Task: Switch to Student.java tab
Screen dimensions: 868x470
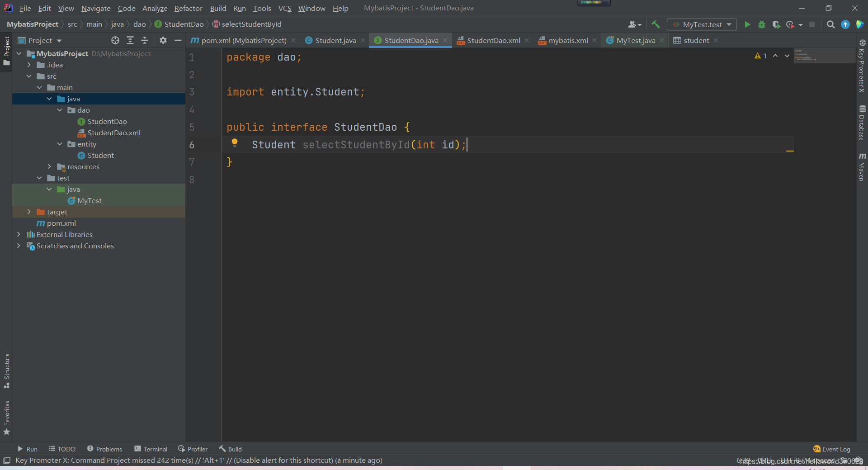Action: [x=335, y=40]
